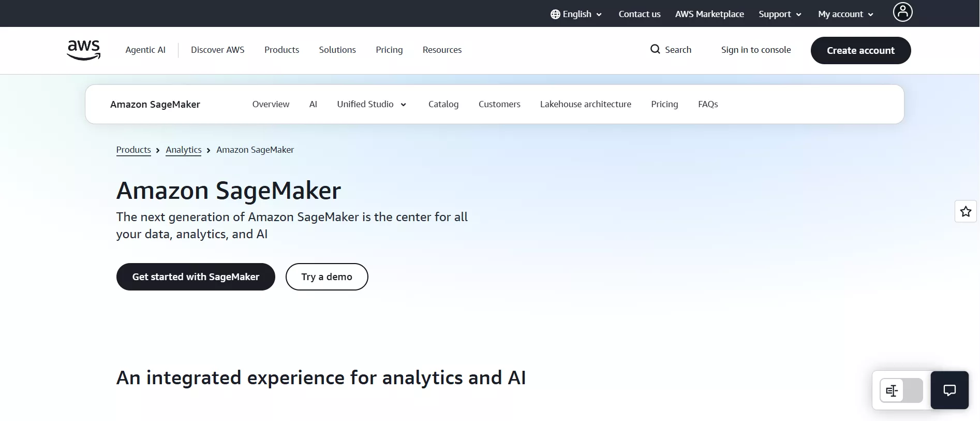
Task: Toggle the panel switch beside chat
Action: (x=901, y=390)
